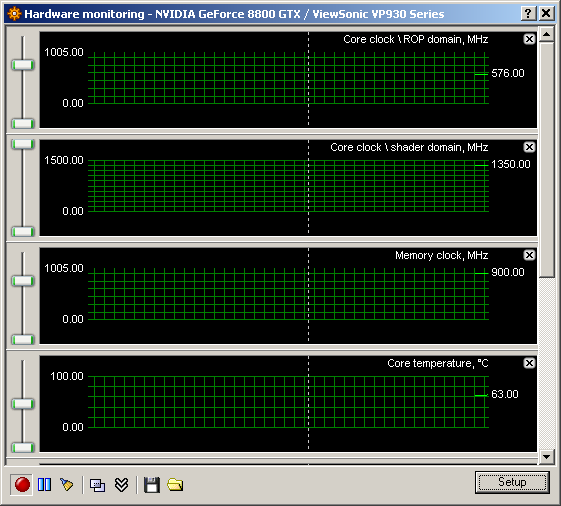Click the Hardware monitoring gear icon in title bar
Screen dimensions: 561x506
[x=14, y=14]
